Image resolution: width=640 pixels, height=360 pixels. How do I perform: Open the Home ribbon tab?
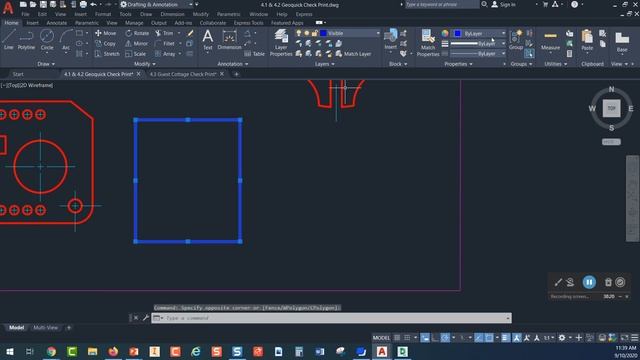[x=11, y=23]
